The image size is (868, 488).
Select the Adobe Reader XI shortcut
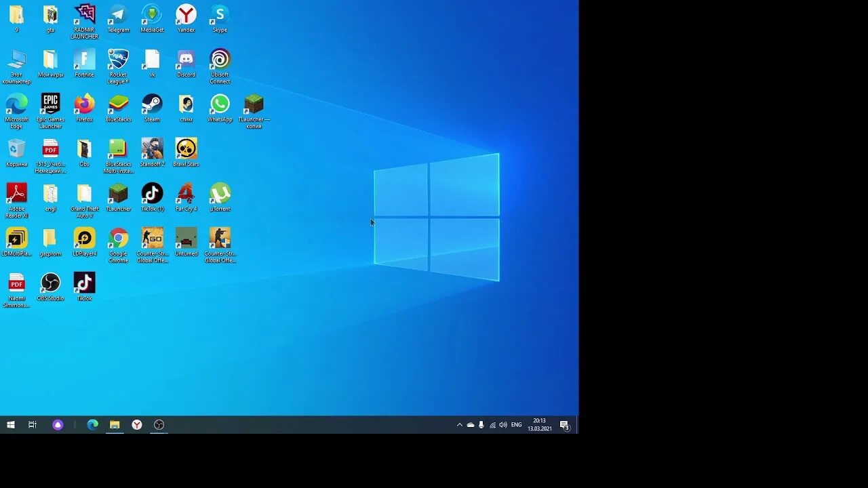(16, 200)
